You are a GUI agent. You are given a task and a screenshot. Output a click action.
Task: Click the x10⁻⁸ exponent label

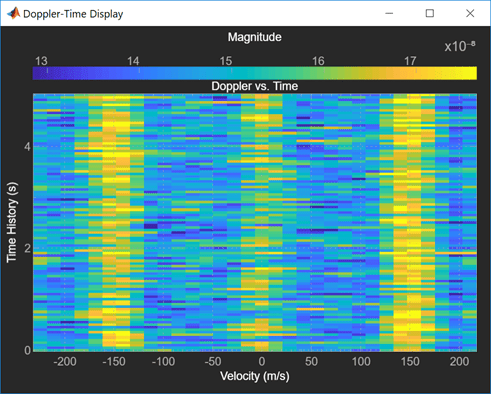[x=460, y=46]
